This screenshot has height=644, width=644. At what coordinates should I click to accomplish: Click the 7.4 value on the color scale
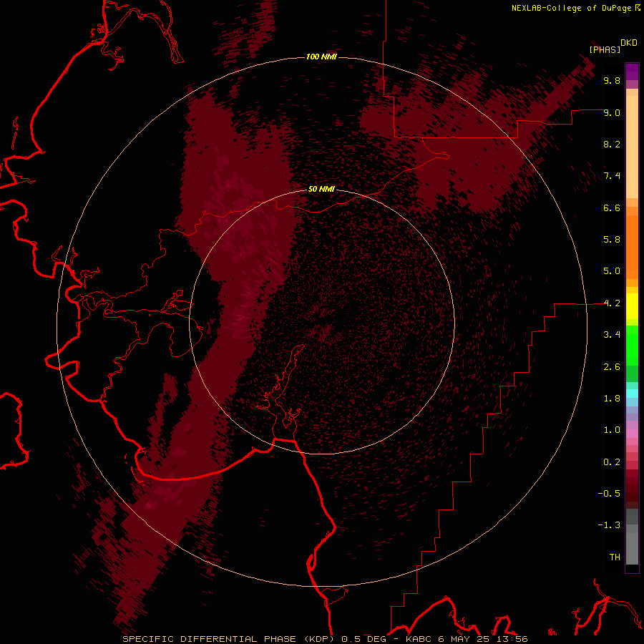coord(612,176)
